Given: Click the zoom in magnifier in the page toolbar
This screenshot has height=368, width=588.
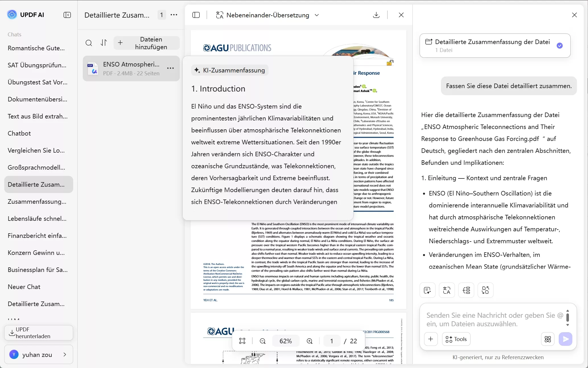Looking at the screenshot, I should [x=310, y=341].
